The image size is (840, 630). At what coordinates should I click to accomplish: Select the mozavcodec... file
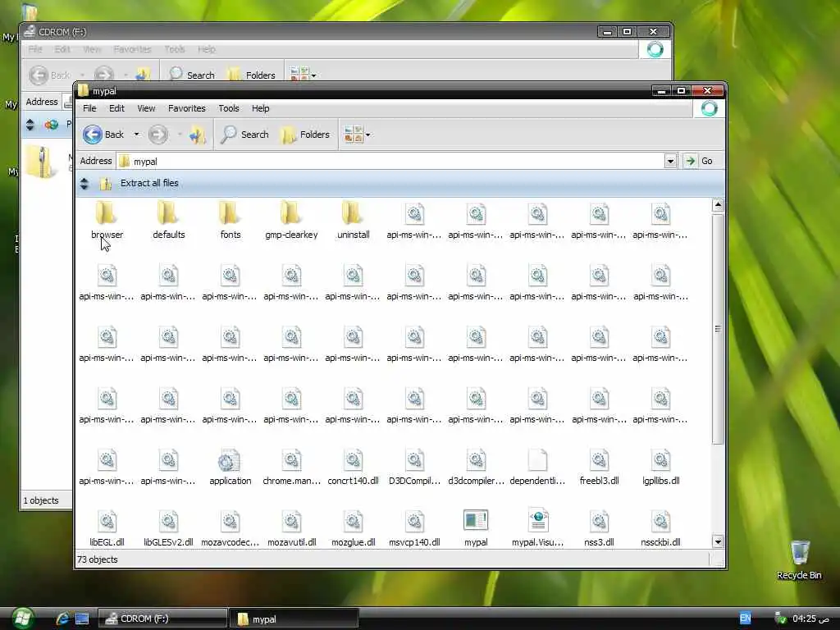click(x=230, y=529)
